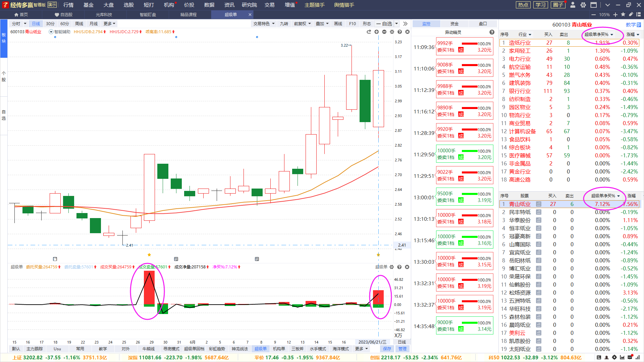Click the bar signal icon in status bar

(x=638, y=358)
